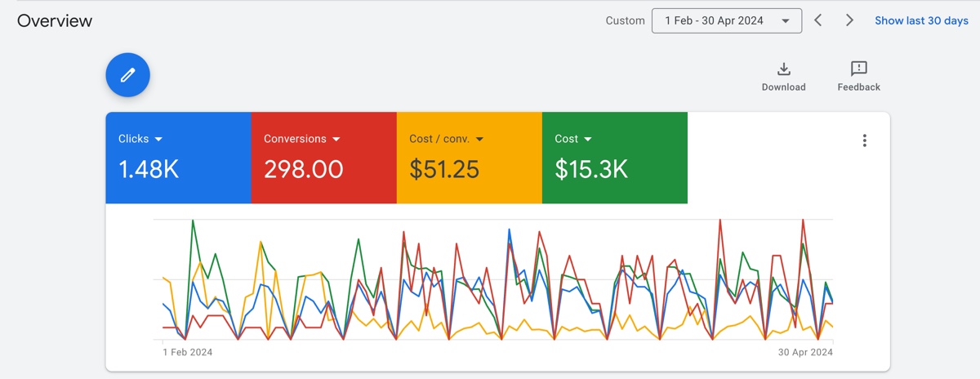Select the 298.00 conversions value
980x379 pixels.
point(304,170)
